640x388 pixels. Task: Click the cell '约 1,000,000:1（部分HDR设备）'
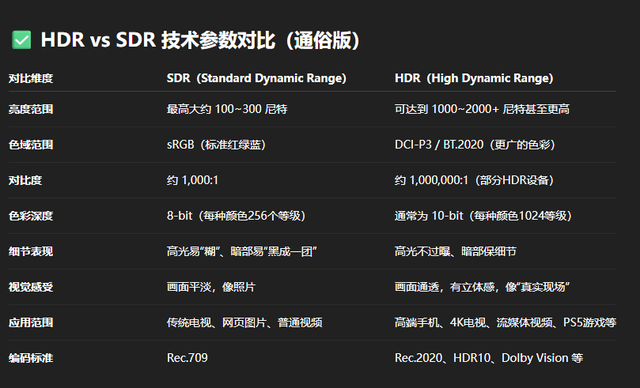pyautogui.click(x=474, y=180)
